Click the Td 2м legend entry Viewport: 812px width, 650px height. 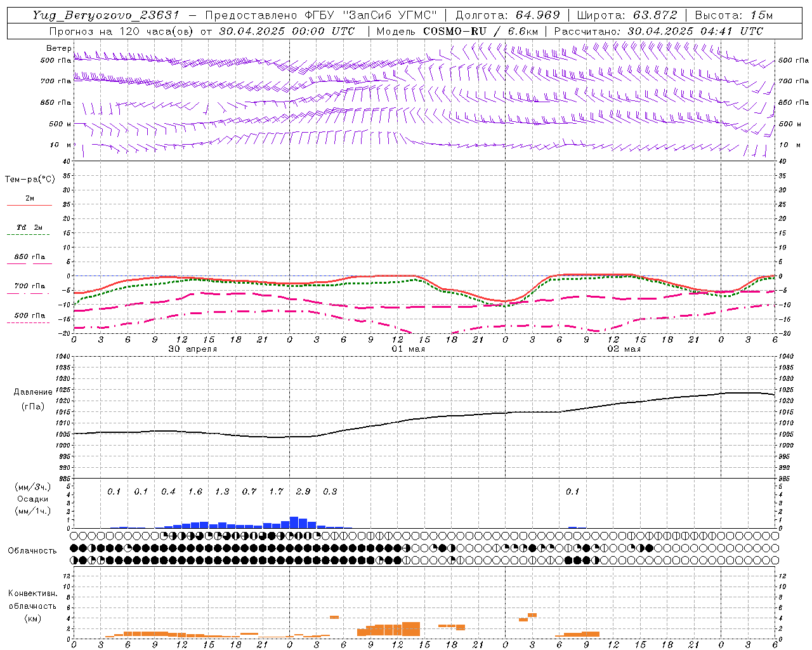tap(30, 227)
